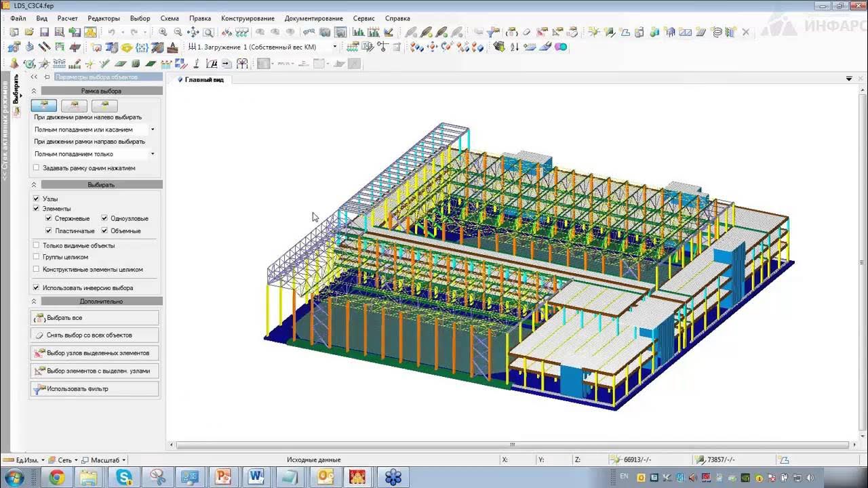
Task: Click the Undo arrow in toolbar
Action: point(112,32)
